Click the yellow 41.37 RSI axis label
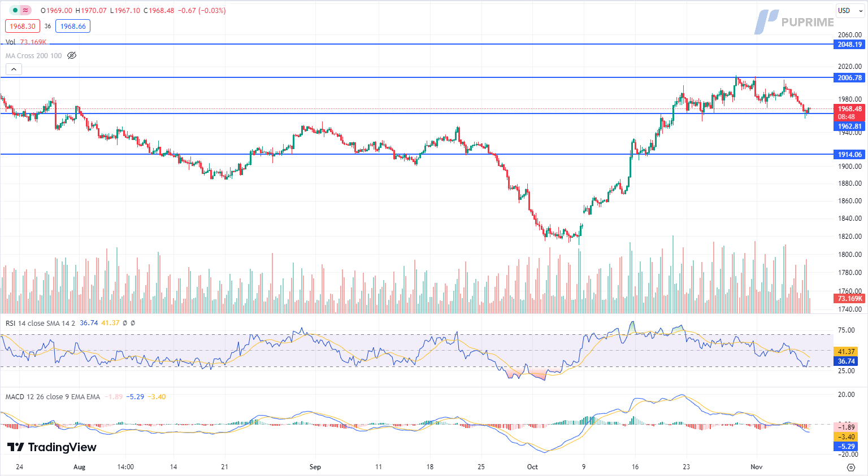The image size is (868, 476). pyautogui.click(x=846, y=351)
